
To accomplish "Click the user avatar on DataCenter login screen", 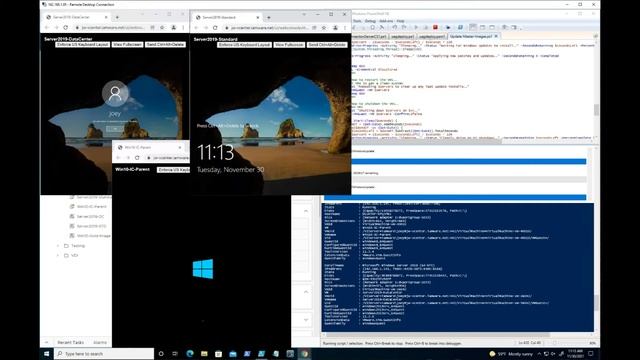I will [x=115, y=93].
